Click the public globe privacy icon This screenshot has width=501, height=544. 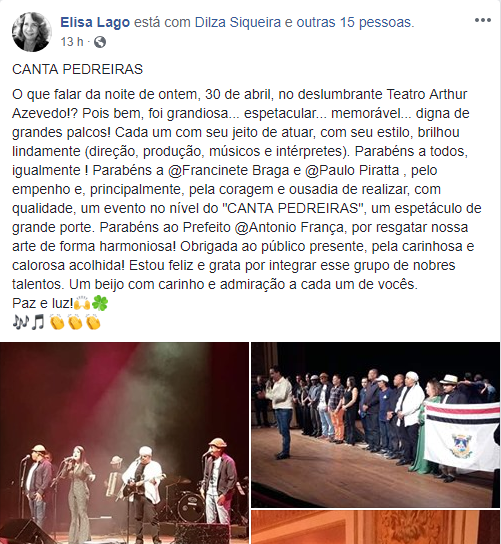tap(100, 42)
